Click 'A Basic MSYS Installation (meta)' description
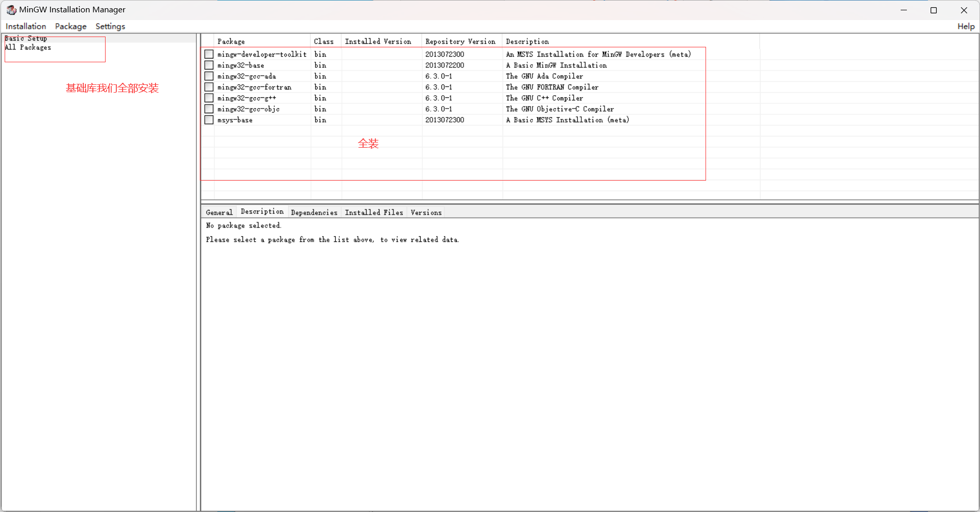980x512 pixels. pyautogui.click(x=568, y=120)
